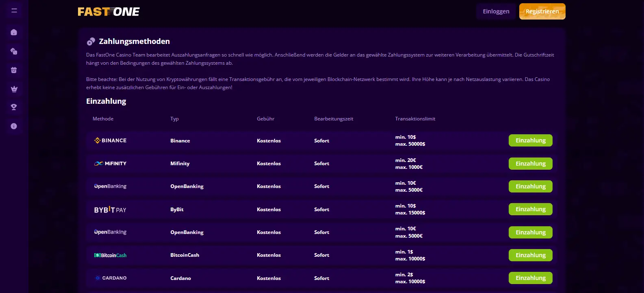Click the OpenBanking logo below the ByBit row
This screenshot has width=644, height=293.
click(110, 232)
